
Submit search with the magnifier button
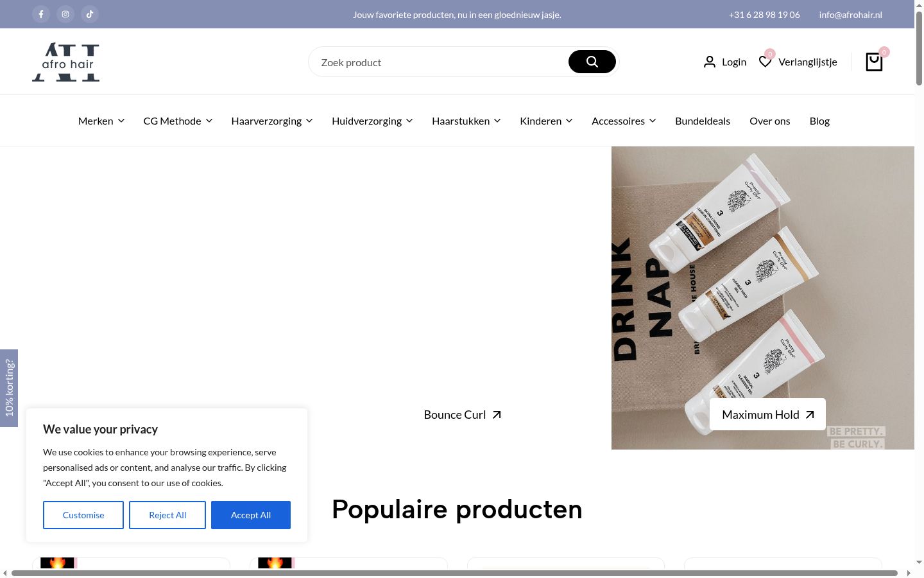click(592, 62)
